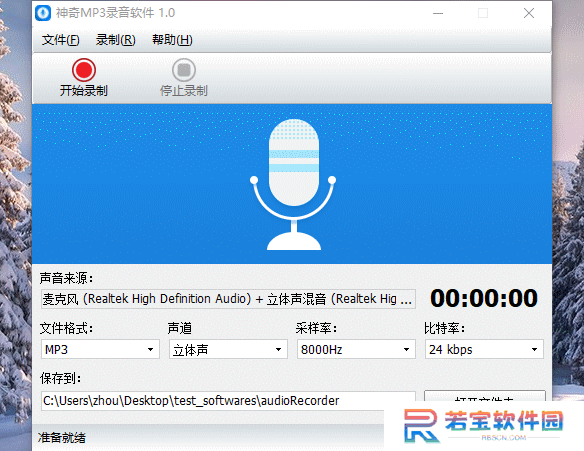
Task: Click the 文件格式: label
Action: (66, 328)
